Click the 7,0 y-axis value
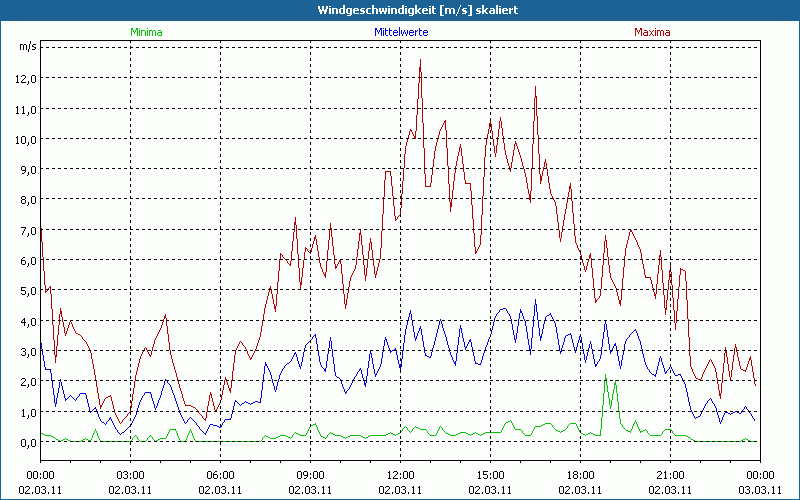Image resolution: width=800 pixels, height=500 pixels. [x=30, y=230]
